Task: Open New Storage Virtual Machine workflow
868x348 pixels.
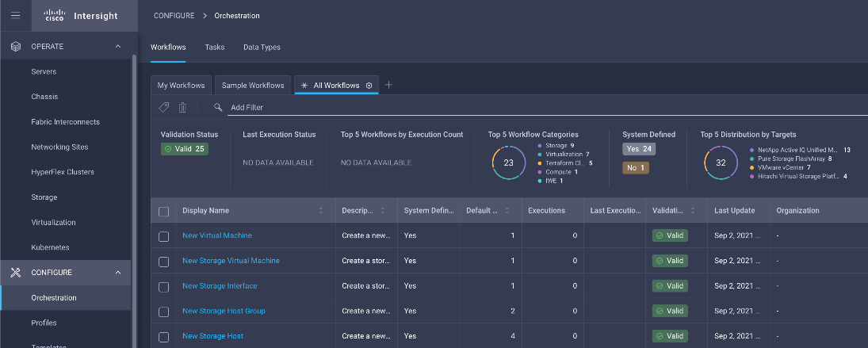Action: coord(231,261)
